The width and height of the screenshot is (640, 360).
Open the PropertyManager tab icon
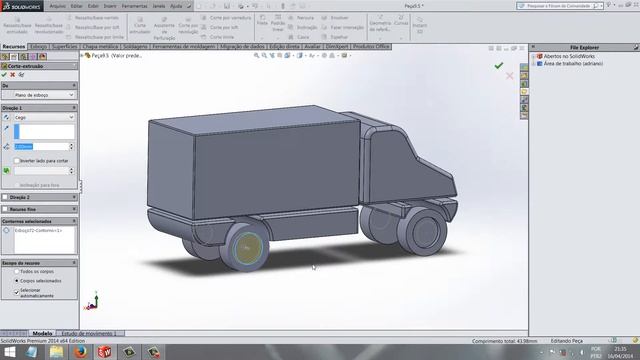coord(14,57)
